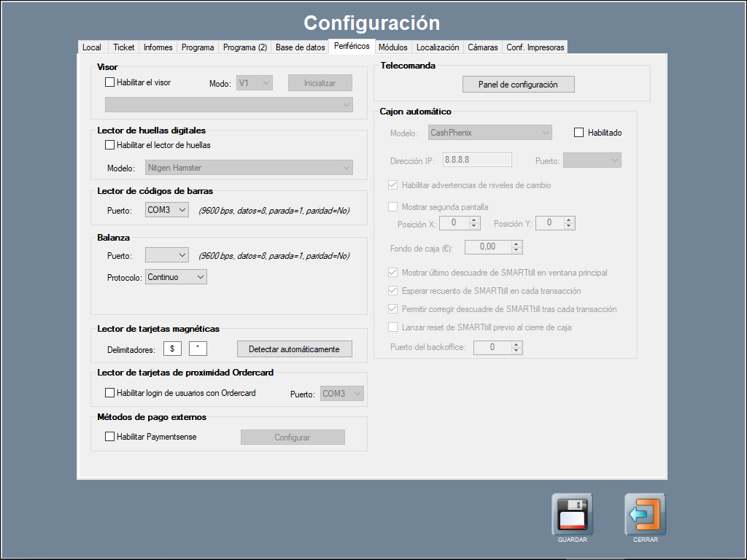The height and width of the screenshot is (560, 747).
Task: Click the Cerrar exit icon
Action: coord(645,514)
